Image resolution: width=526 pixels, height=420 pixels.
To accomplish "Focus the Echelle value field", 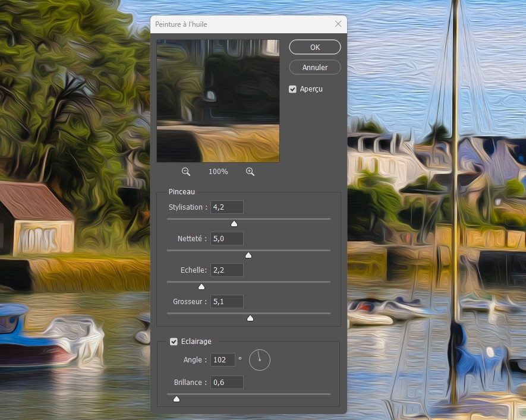I will pos(227,270).
